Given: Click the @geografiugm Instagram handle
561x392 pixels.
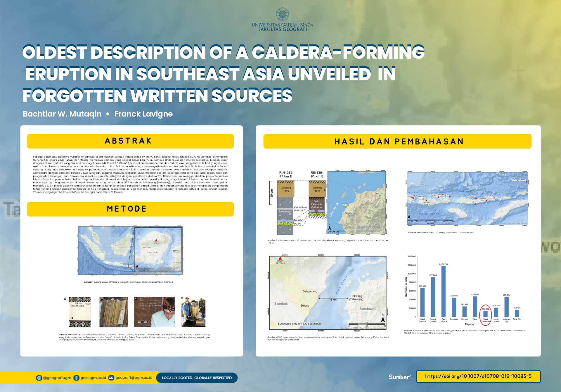Looking at the screenshot, I should (57, 378).
